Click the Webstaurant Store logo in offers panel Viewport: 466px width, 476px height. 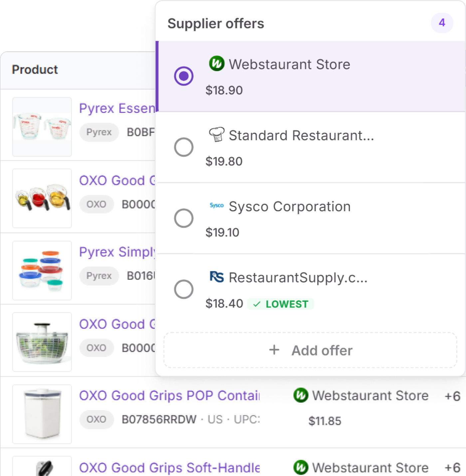[217, 63]
